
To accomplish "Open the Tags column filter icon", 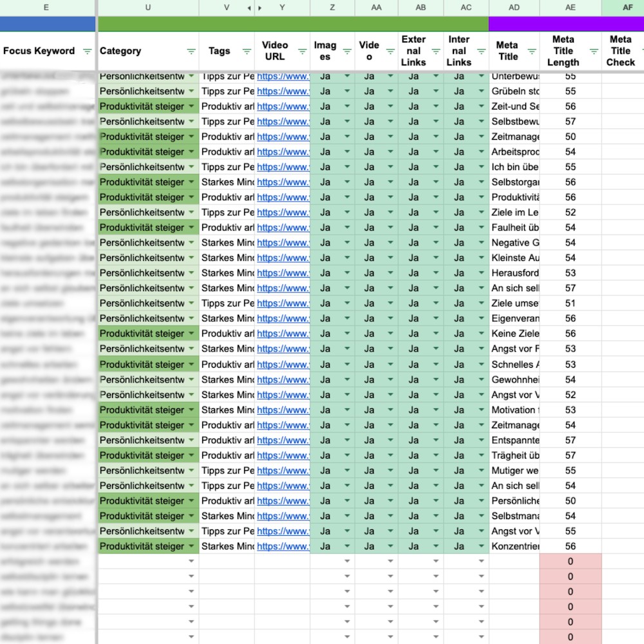I will coord(247,52).
